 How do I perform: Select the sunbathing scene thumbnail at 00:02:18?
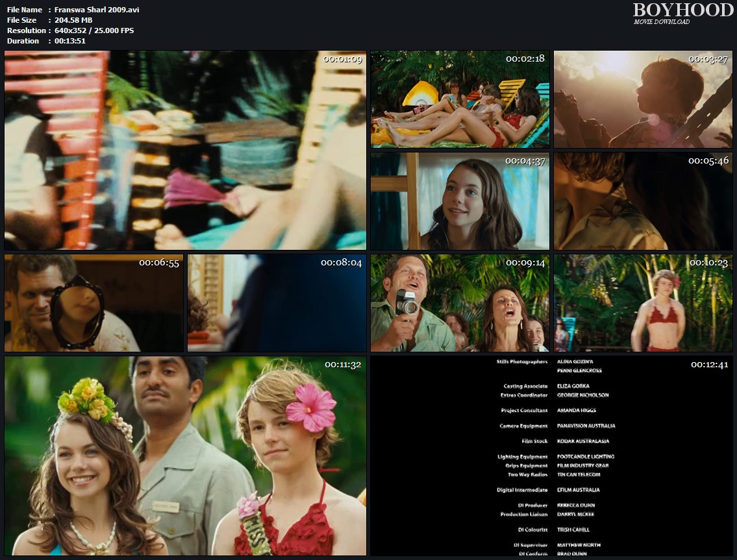tap(460, 99)
